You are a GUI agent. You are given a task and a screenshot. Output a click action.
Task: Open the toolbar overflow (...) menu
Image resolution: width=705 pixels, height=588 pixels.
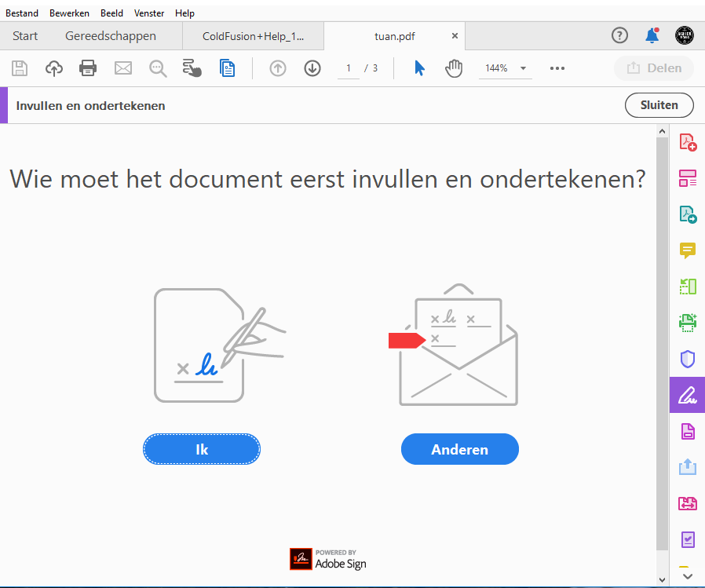click(x=557, y=68)
